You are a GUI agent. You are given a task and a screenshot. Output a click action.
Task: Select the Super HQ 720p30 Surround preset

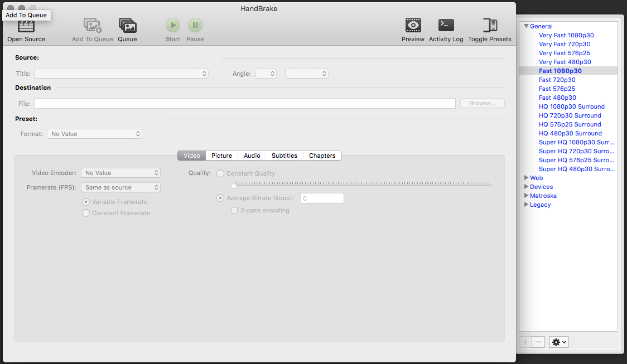click(x=576, y=151)
